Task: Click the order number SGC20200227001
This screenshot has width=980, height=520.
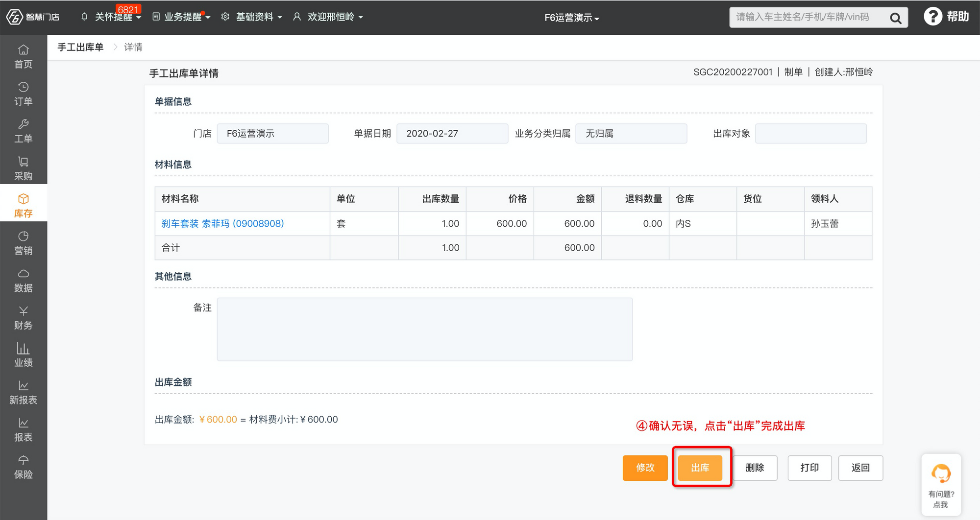Action: point(733,72)
